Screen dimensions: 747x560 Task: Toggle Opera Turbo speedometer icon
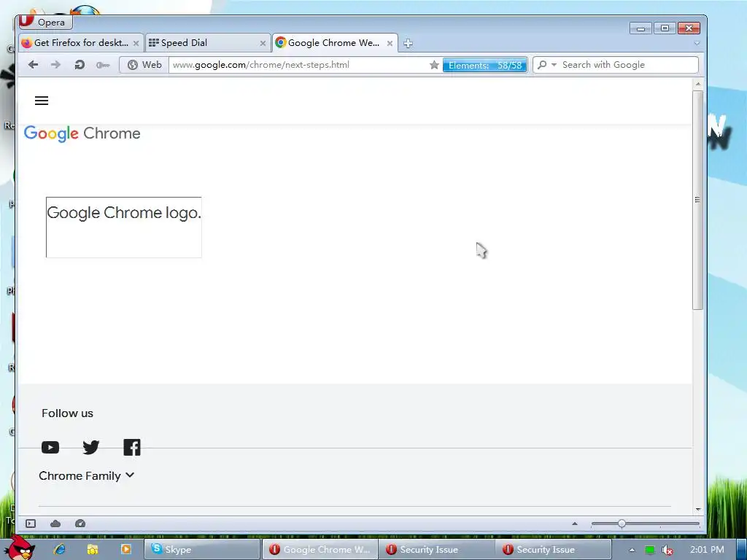tap(80, 524)
